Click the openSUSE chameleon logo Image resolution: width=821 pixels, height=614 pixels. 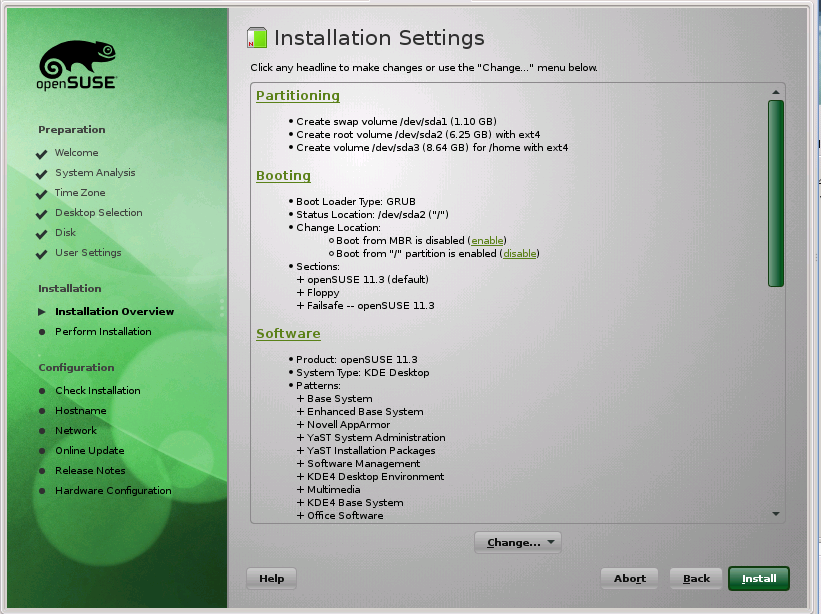pyautogui.click(x=77, y=64)
